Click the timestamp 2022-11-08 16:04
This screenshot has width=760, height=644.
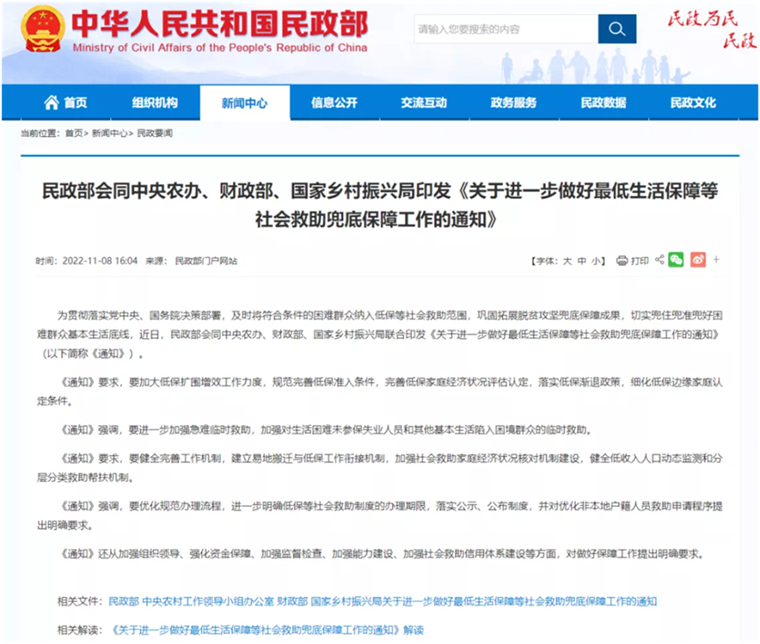(x=100, y=261)
